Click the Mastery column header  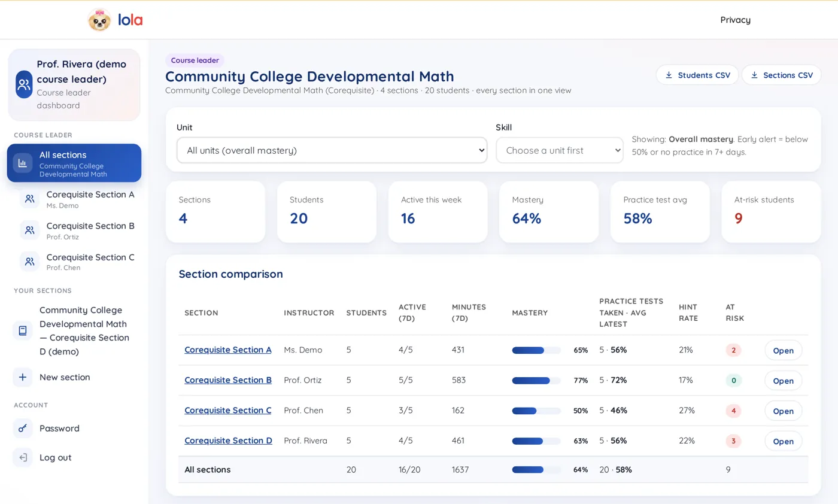[x=530, y=313]
